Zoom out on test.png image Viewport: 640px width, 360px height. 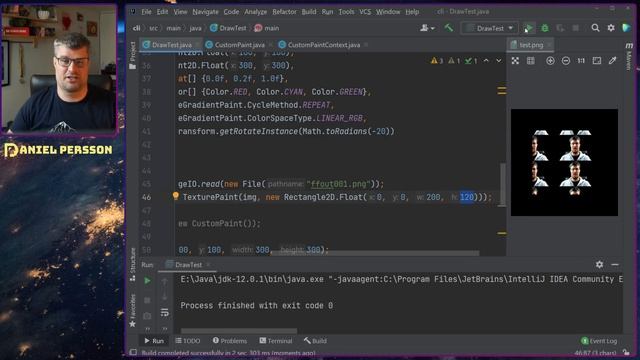click(566, 61)
